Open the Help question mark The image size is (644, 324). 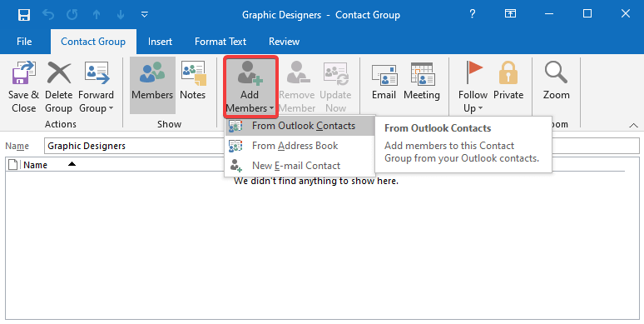point(473,14)
